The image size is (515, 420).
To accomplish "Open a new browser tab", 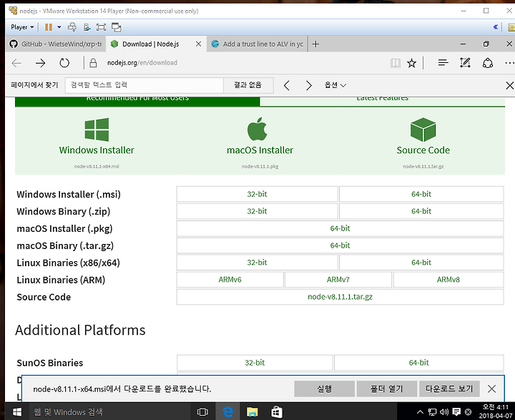I will (315, 44).
